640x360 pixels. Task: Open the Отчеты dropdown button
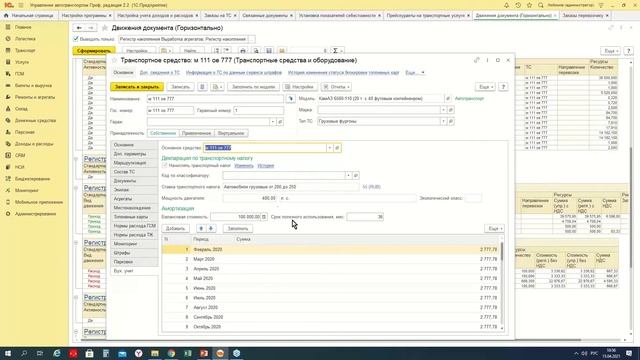tap(336, 87)
